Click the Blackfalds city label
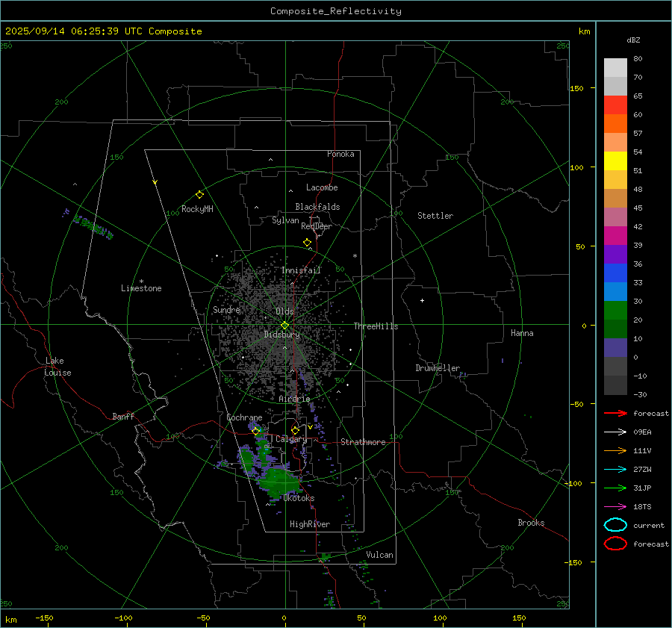 317,207
